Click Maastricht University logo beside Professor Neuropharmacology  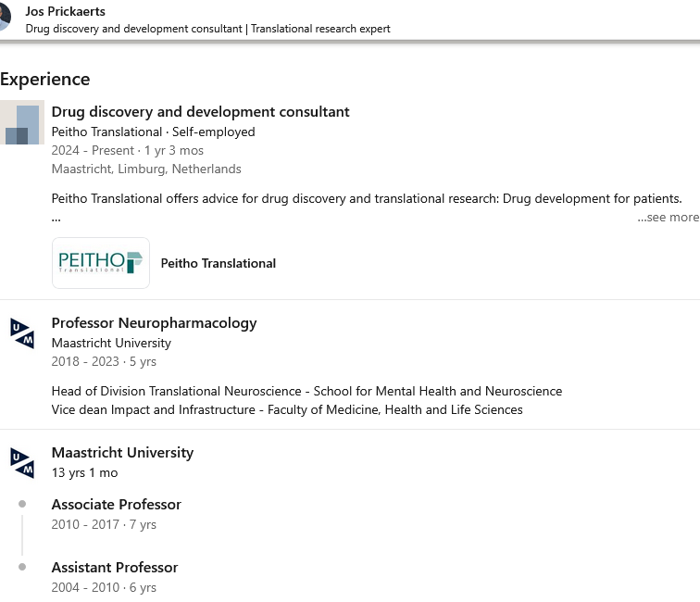click(22, 332)
